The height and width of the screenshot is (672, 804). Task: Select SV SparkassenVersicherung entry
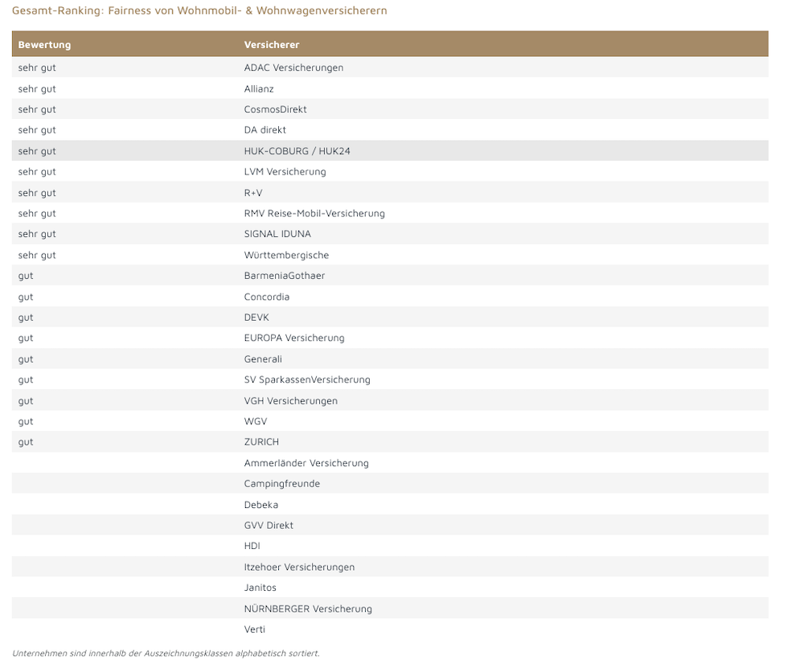pos(307,379)
